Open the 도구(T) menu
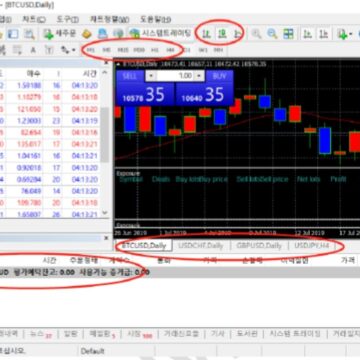 pyautogui.click(x=67, y=19)
